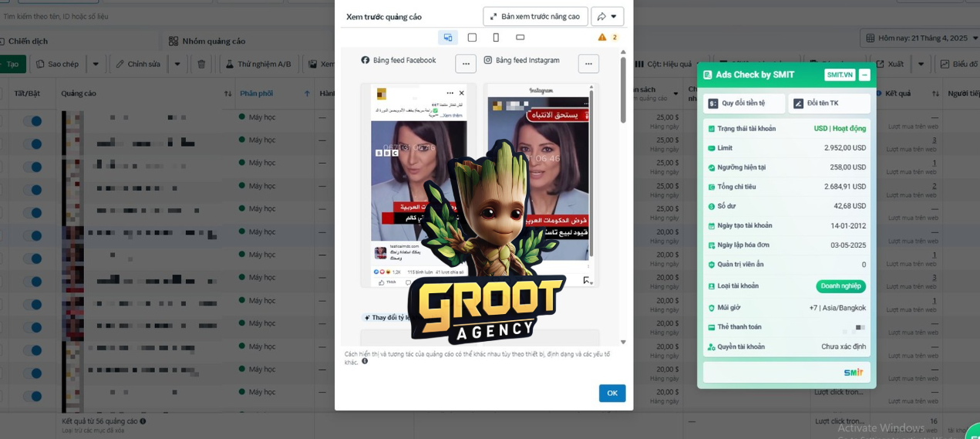This screenshot has width=980, height=439.
Task: Click the Thích like button in Facebook preview
Action: tap(387, 282)
